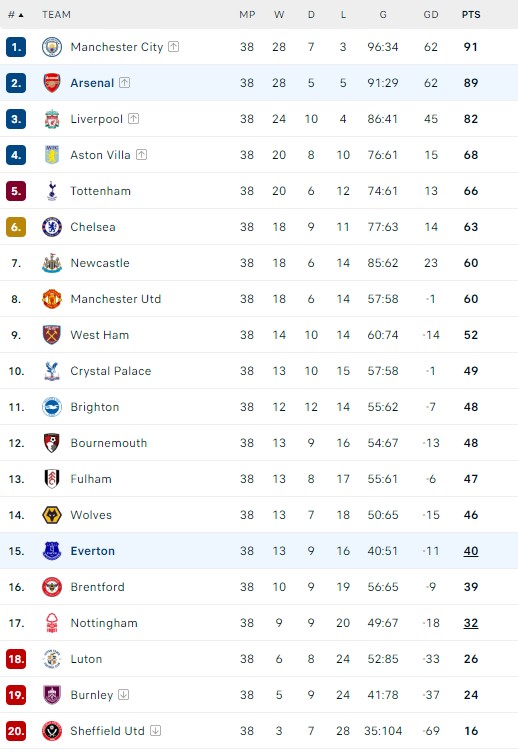Click promotion arrow icon beside Aston Villa
Image resolution: width=518 pixels, height=752 pixels.
[x=141, y=154]
